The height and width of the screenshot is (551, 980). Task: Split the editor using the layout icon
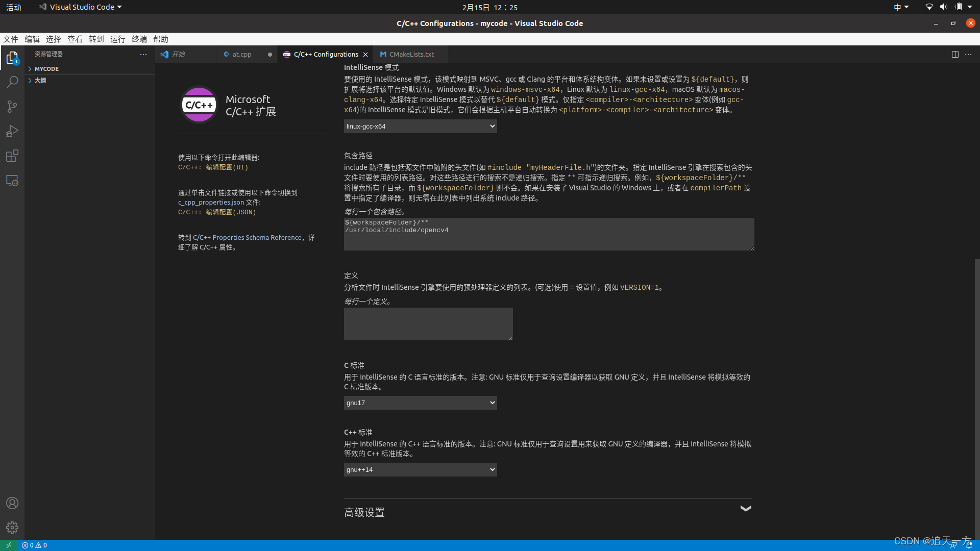pos(955,54)
